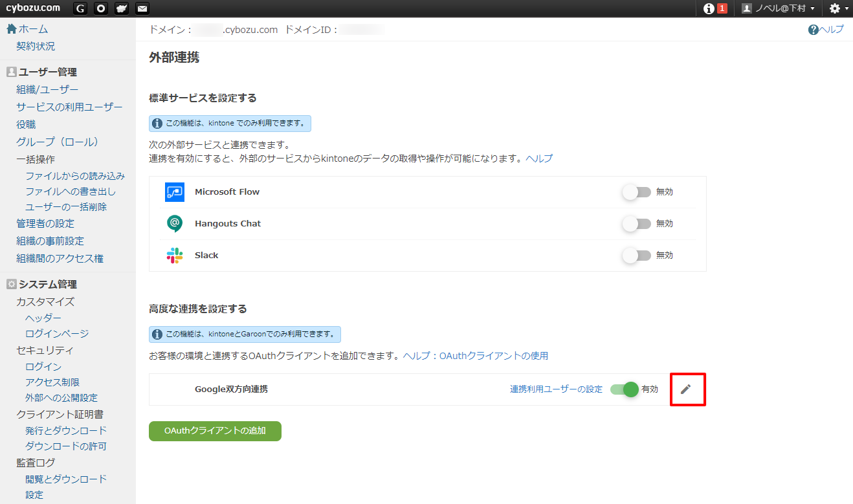Open the ノベル@下村 user dropdown

[x=779, y=8]
